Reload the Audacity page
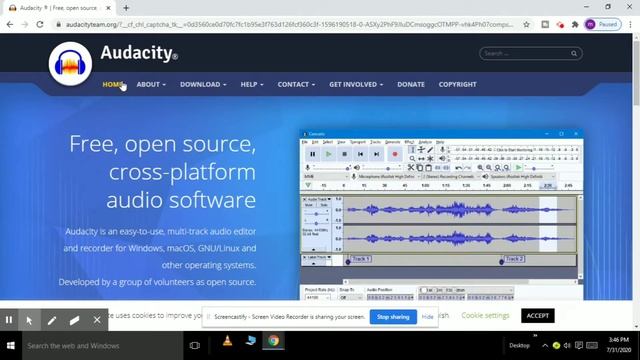The width and height of the screenshot is (640, 360). (x=40, y=24)
